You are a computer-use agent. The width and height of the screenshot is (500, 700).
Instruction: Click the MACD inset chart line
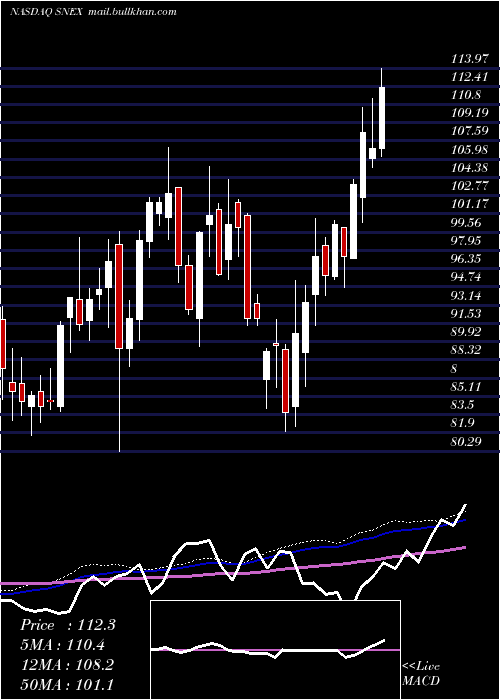pos(268,650)
